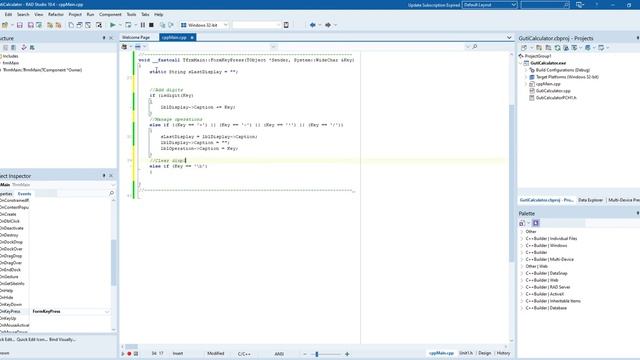
Task: Switch to Events tab in Object Inspector
Action: (x=24, y=194)
